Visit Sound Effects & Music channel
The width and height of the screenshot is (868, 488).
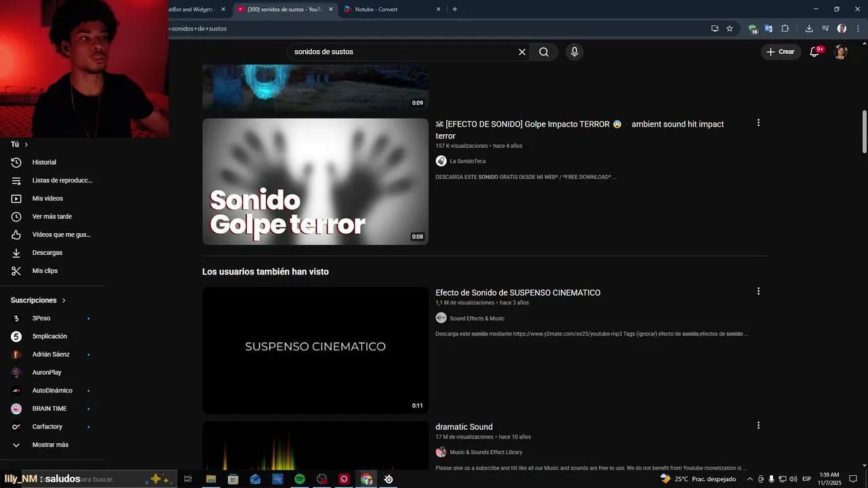477,319
